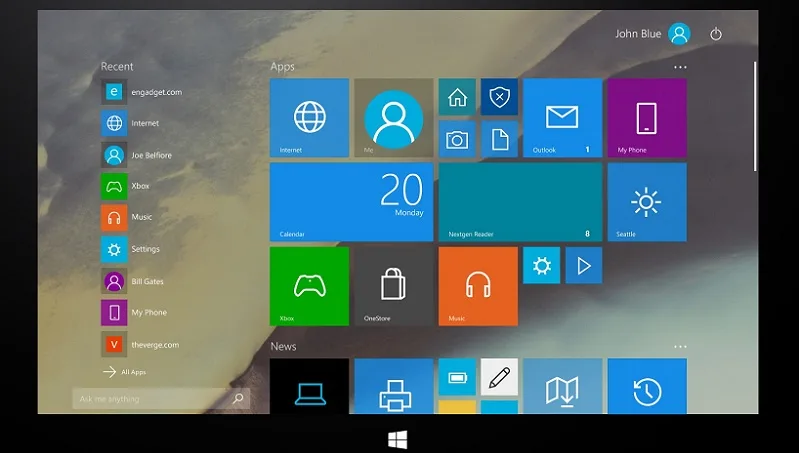Click the Recent list heading

pos(117,66)
